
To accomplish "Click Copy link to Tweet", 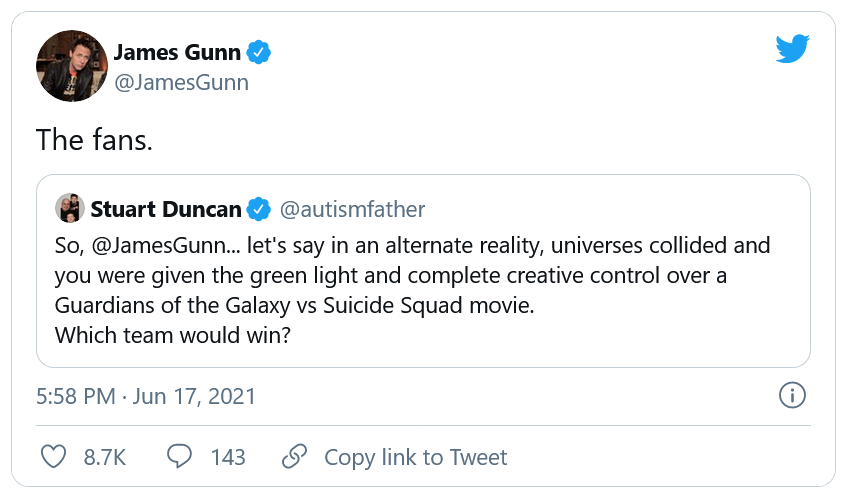I will click(x=415, y=457).
